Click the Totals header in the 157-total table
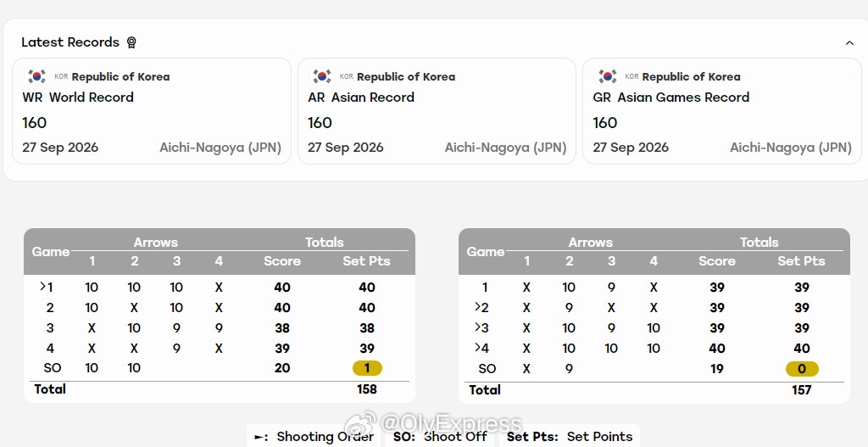This screenshot has height=447, width=868. point(759,242)
